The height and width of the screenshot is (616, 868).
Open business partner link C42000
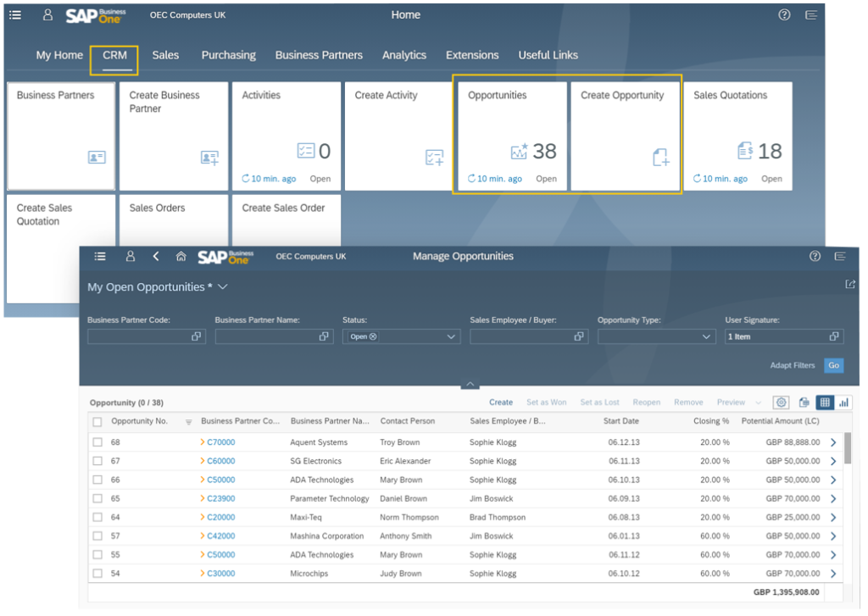[x=221, y=536]
